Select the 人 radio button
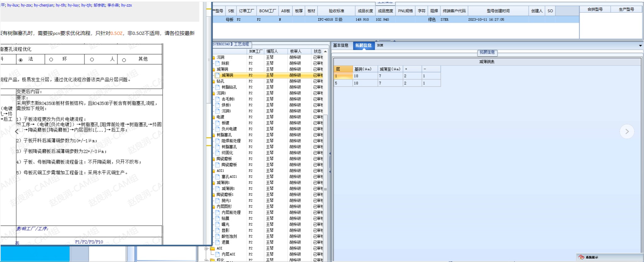Image resolution: width=644 pixels, height=262 pixels. point(92,59)
